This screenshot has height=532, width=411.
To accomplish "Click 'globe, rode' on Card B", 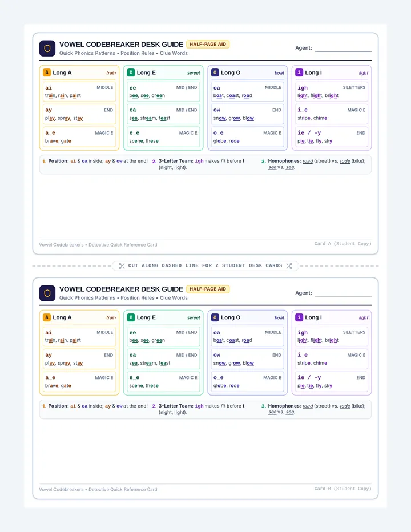I will coord(227,386).
